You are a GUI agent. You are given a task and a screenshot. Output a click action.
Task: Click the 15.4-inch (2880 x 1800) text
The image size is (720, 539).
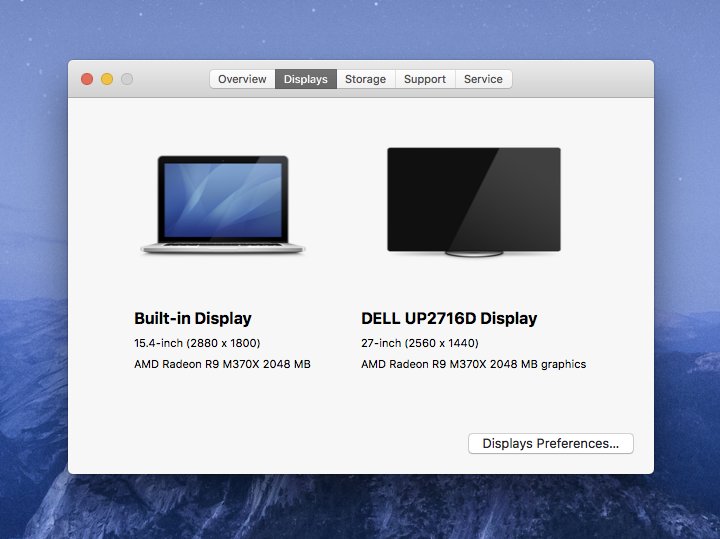197,343
